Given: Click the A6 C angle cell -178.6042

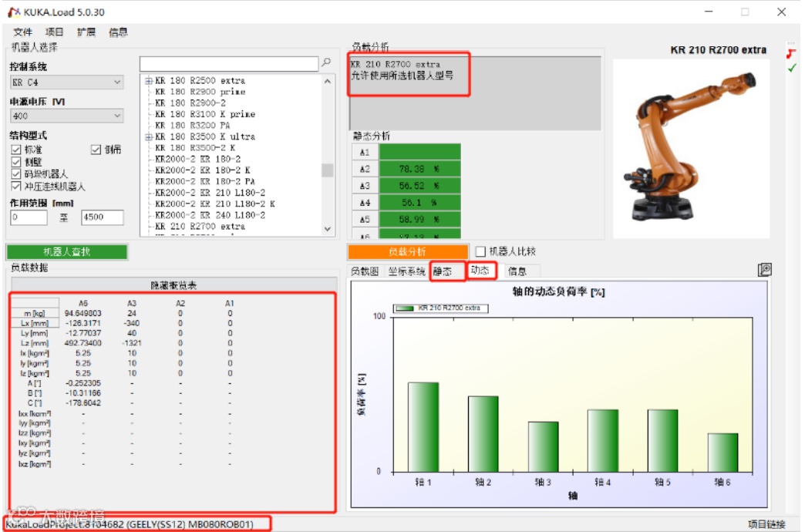Looking at the screenshot, I should [x=83, y=403].
